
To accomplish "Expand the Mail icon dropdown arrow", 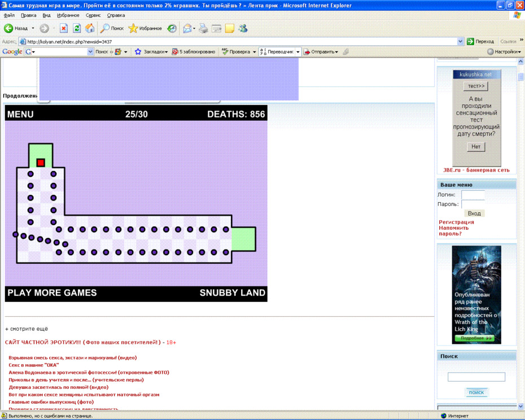I will [194, 28].
